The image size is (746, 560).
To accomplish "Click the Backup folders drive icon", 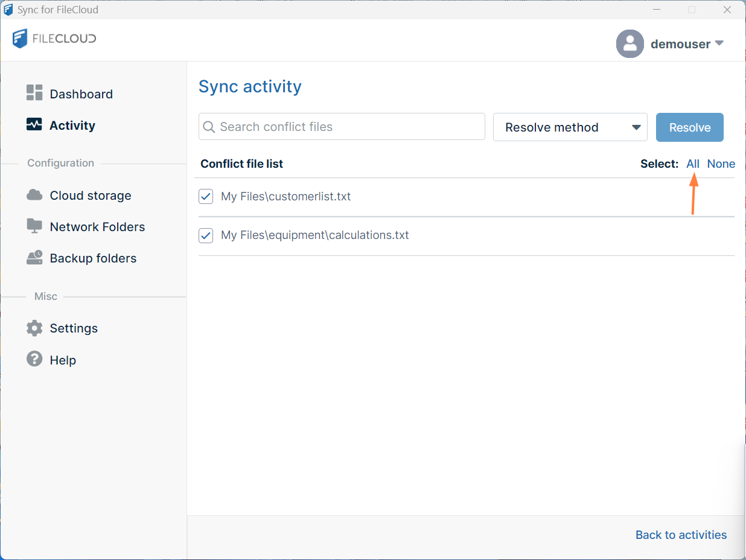I will [x=34, y=258].
